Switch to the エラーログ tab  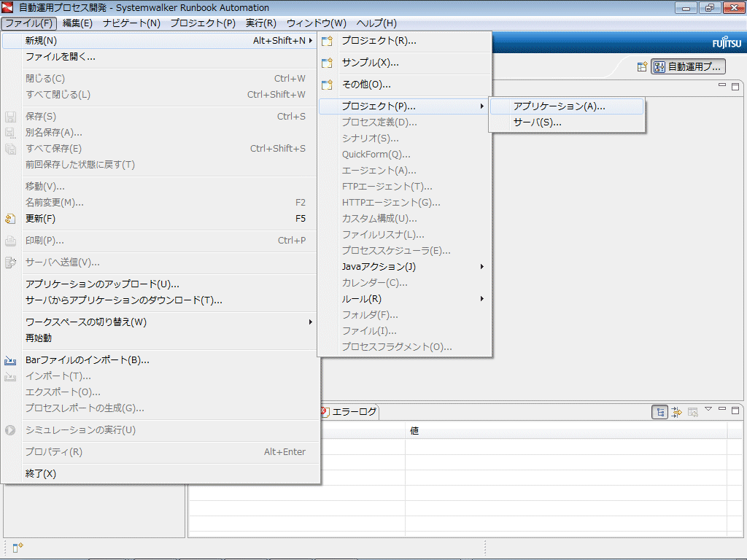(x=349, y=412)
